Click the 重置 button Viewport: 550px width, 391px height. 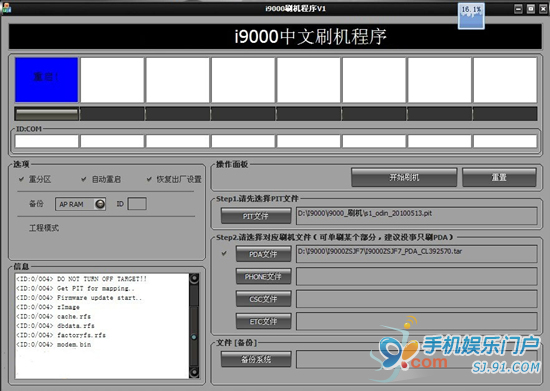pyautogui.click(x=499, y=177)
